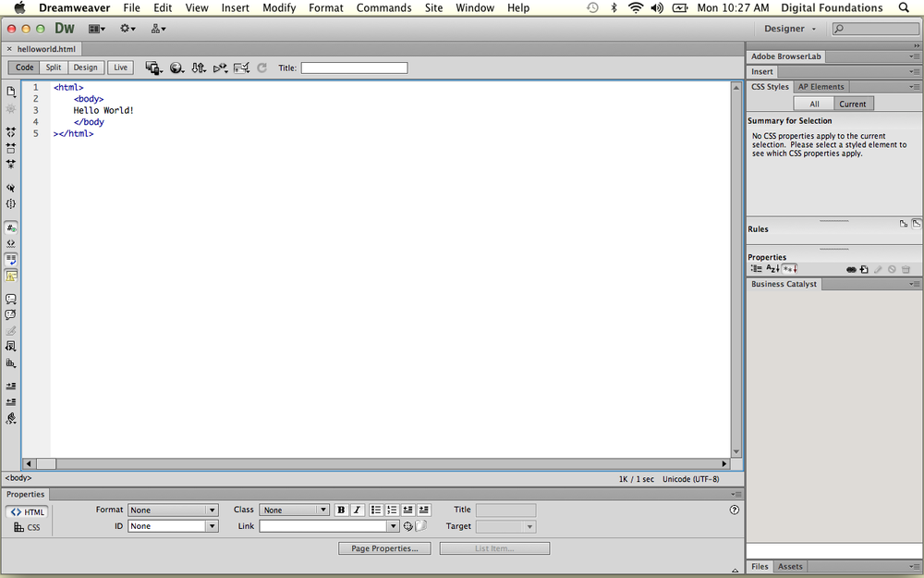Viewport: 924px width, 578px height.
Task: Click the Refresh Design View icon
Action: (x=261, y=67)
